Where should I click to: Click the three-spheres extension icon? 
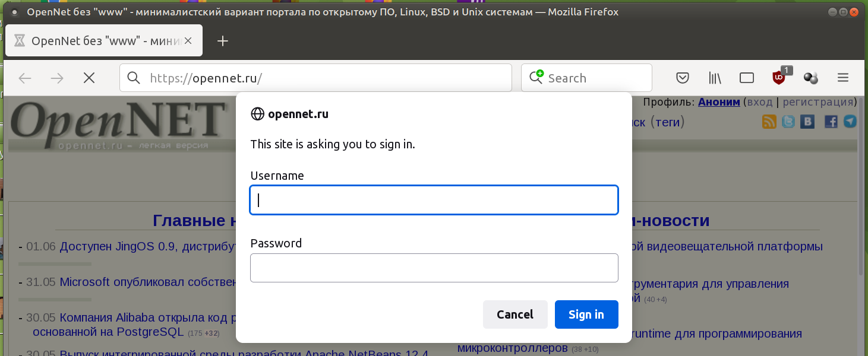tap(810, 78)
